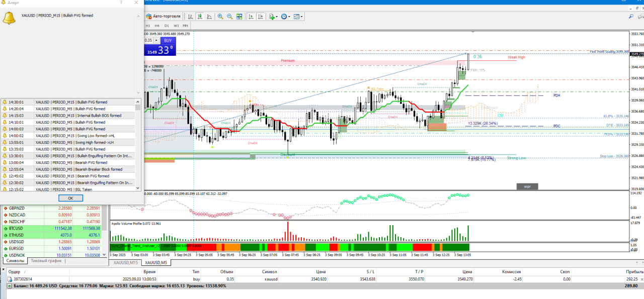Zoom in on the chart
The image size is (644, 299).
tap(220, 16)
